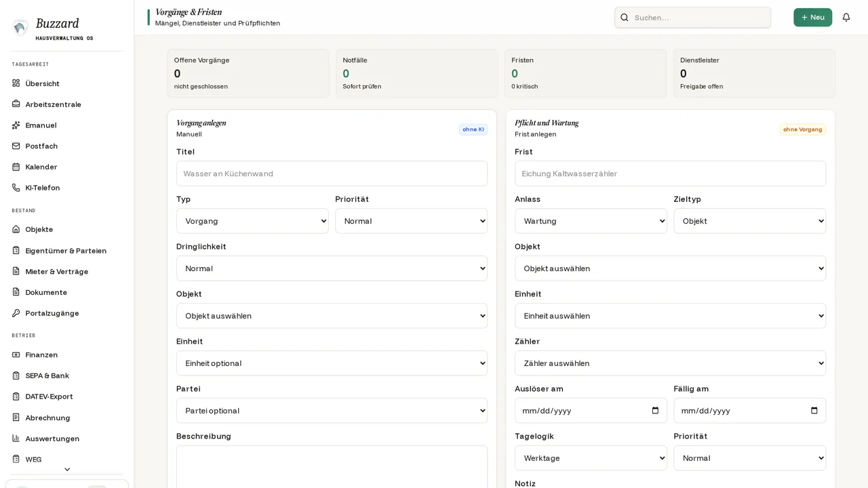Open the Partei optional dropdown
Screen dimensions: 868x488
point(332,411)
